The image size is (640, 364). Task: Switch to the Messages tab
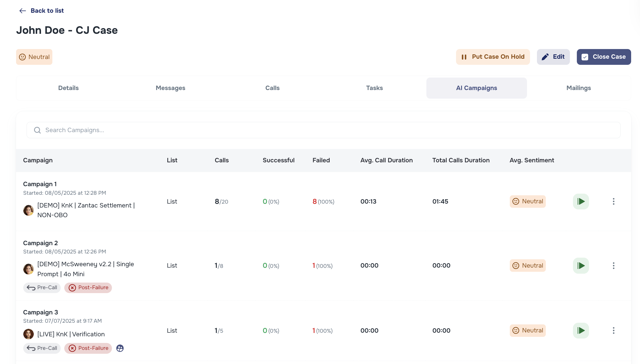[170, 88]
